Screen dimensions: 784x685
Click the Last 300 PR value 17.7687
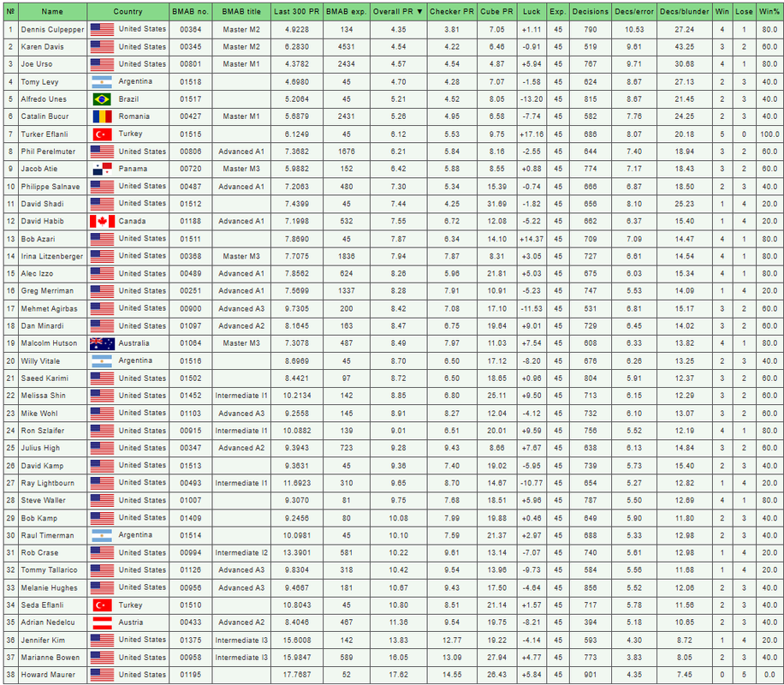pos(297,675)
